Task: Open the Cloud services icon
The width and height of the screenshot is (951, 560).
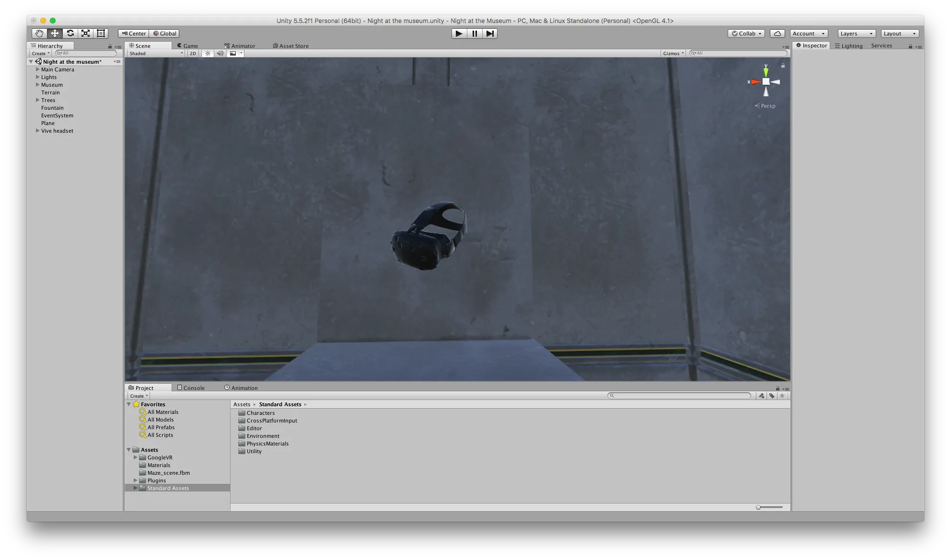Action: (x=777, y=34)
